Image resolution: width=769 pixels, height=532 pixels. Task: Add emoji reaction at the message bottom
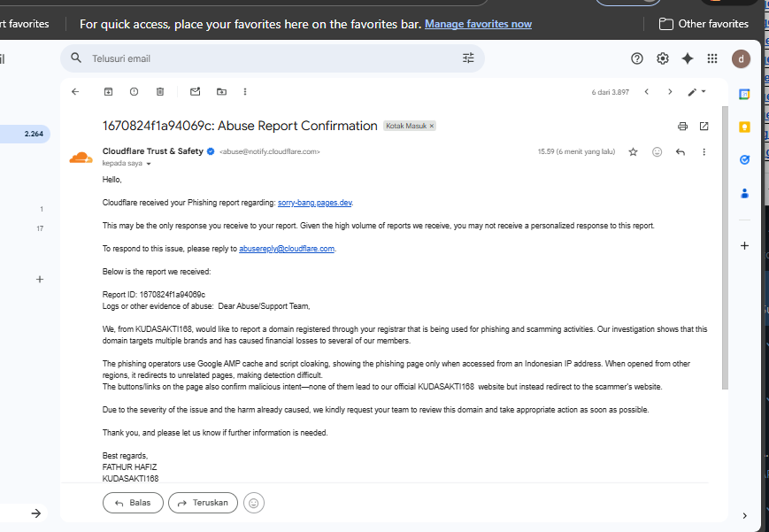point(254,503)
